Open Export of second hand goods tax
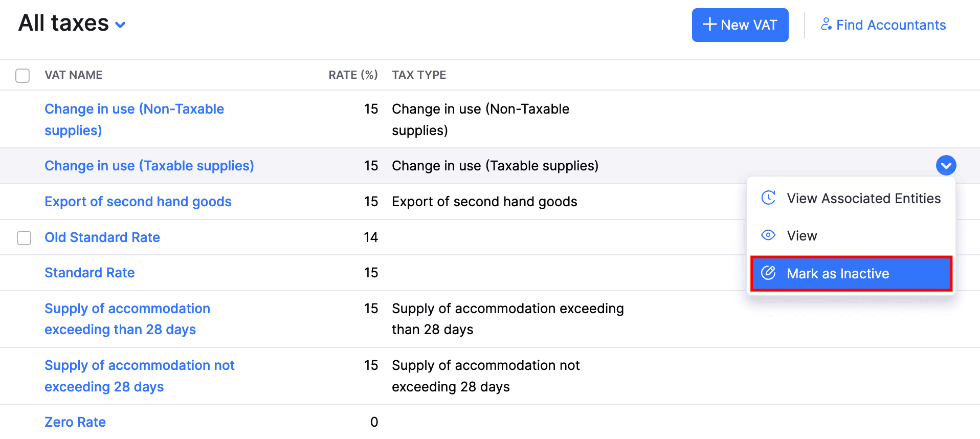The width and height of the screenshot is (980, 439). (x=138, y=202)
